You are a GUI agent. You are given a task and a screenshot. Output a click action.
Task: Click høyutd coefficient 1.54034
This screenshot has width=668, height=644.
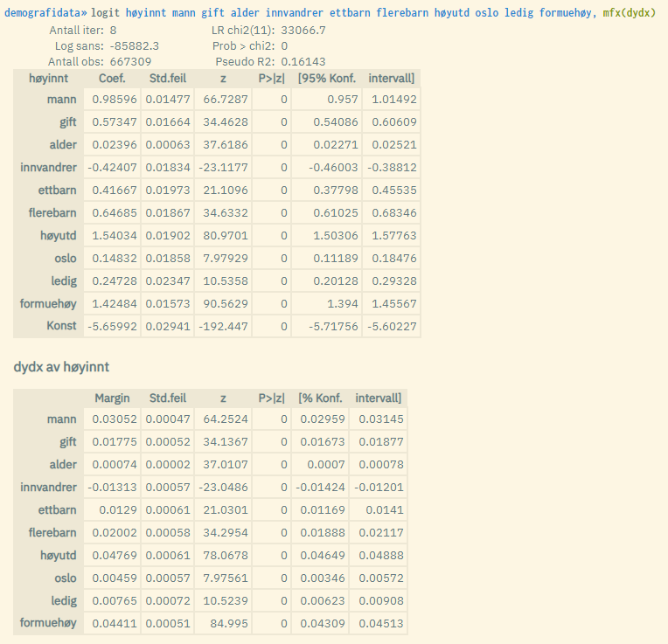pyautogui.click(x=112, y=235)
